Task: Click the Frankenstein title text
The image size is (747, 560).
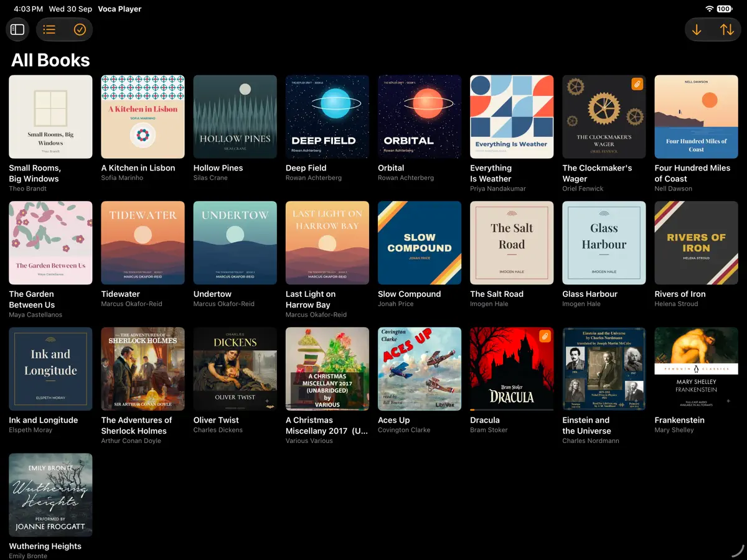Action: coord(680,420)
